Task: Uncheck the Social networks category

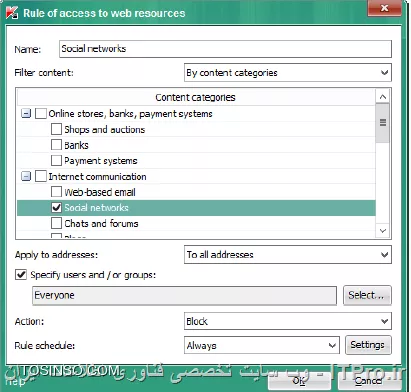Action: (x=56, y=208)
